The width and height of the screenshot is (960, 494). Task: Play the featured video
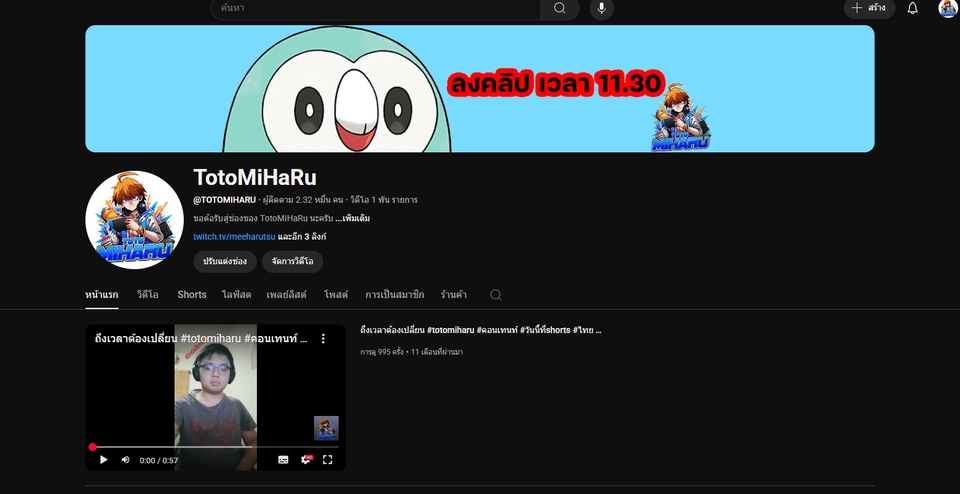pyautogui.click(x=103, y=460)
